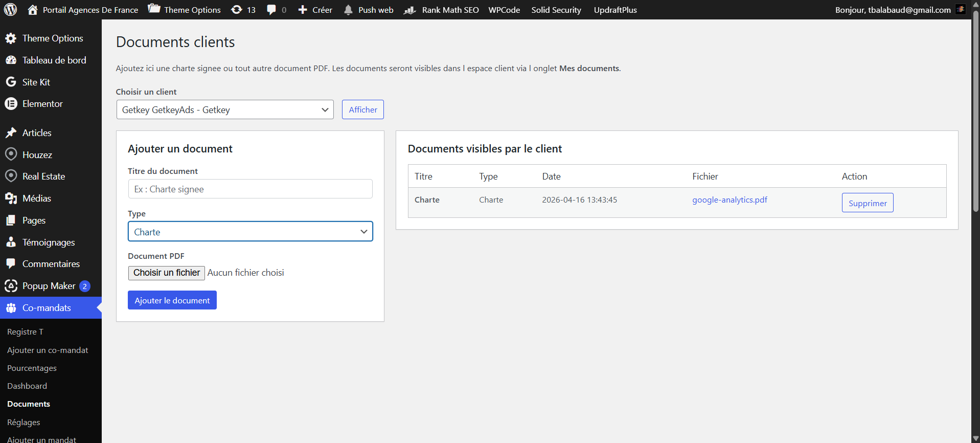Click the Popup Maker notification badge 2

click(85, 286)
